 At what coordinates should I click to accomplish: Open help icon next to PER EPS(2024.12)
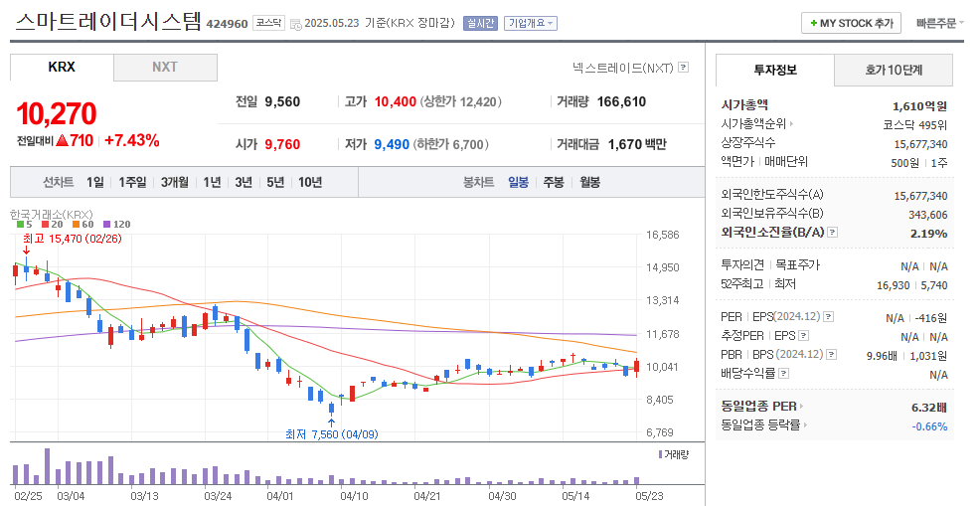click(828, 317)
